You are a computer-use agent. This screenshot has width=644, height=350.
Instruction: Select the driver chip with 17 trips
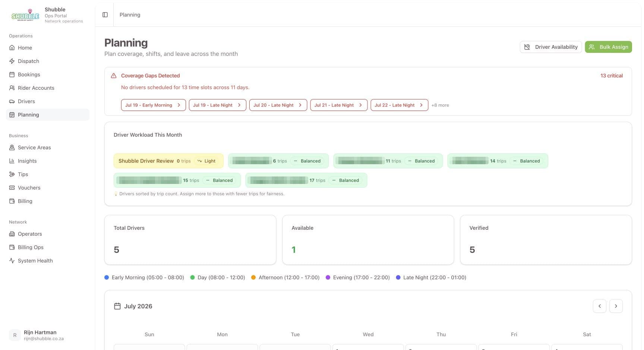(306, 180)
